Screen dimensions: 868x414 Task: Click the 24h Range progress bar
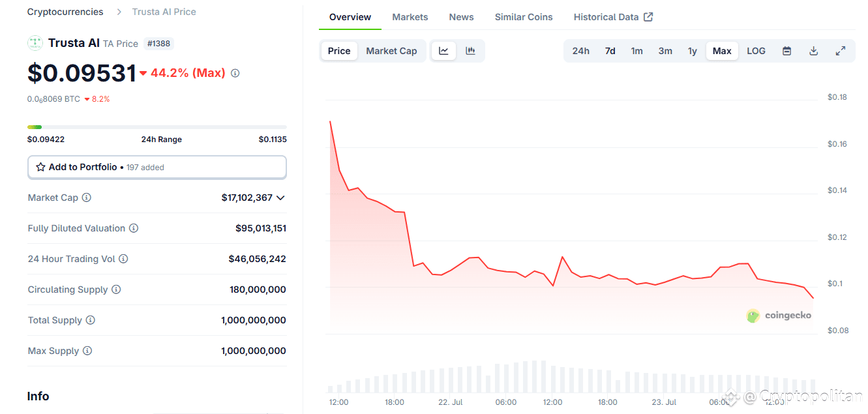pyautogui.click(x=157, y=126)
